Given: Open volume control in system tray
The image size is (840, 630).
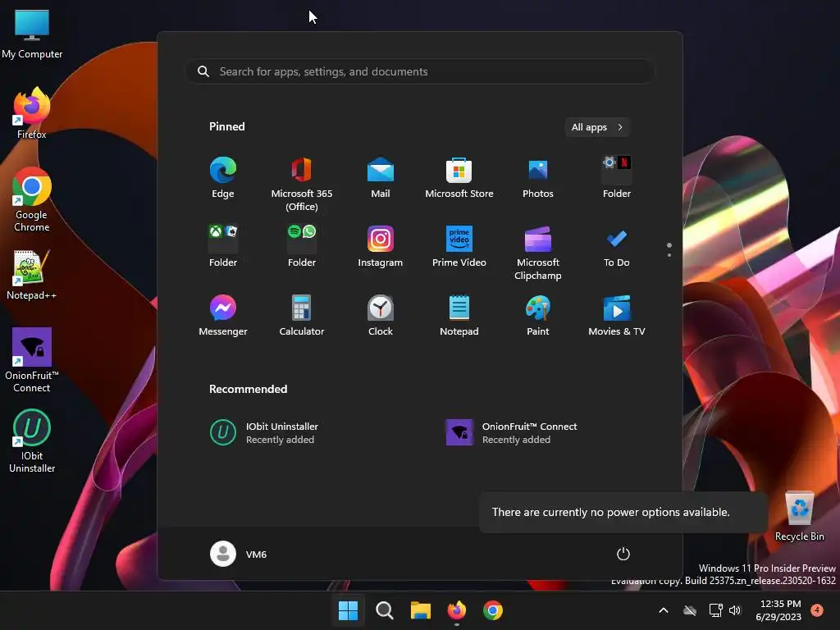Looking at the screenshot, I should [735, 610].
